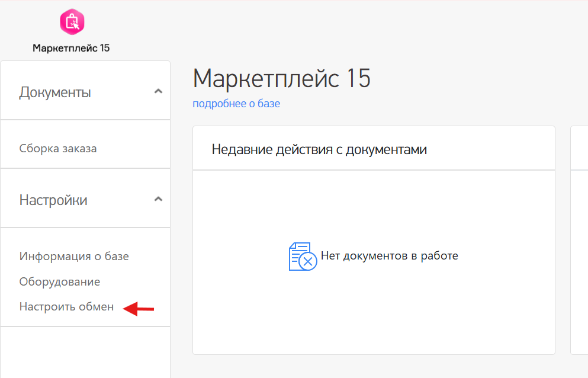This screenshot has height=378, width=588.
Task: Click the 'Маркетплейс 15' label under icon
Action: [x=71, y=48]
